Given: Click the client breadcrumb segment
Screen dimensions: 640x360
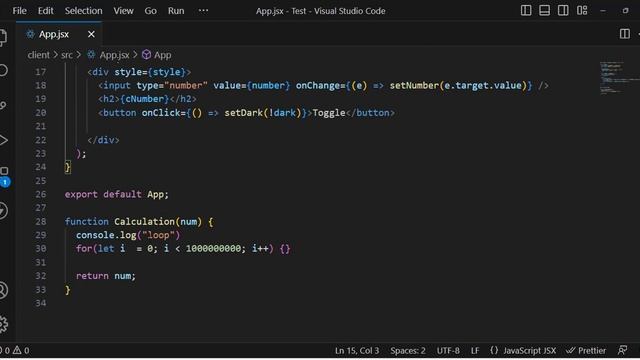Looking at the screenshot, I should click(x=38, y=55).
